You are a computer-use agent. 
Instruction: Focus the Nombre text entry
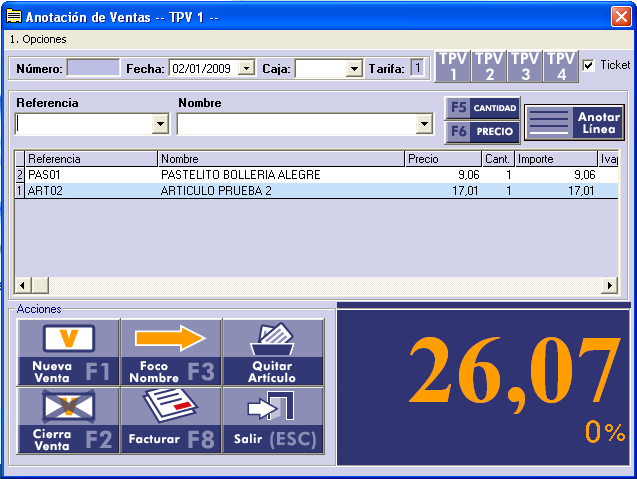click(x=297, y=124)
